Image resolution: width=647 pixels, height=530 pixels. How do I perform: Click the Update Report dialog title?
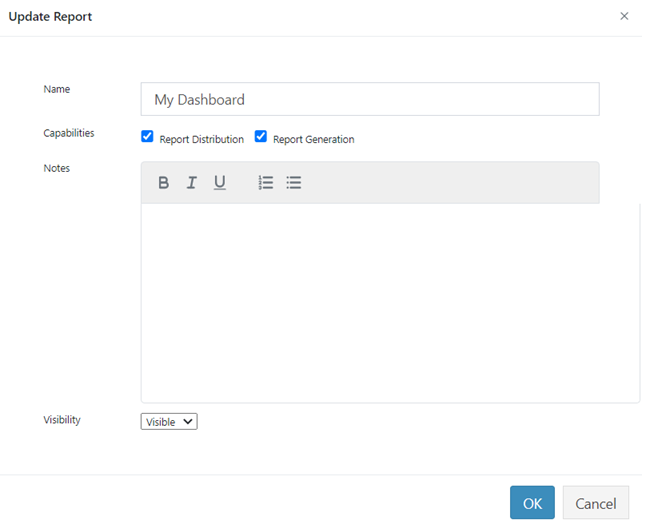pos(50,17)
